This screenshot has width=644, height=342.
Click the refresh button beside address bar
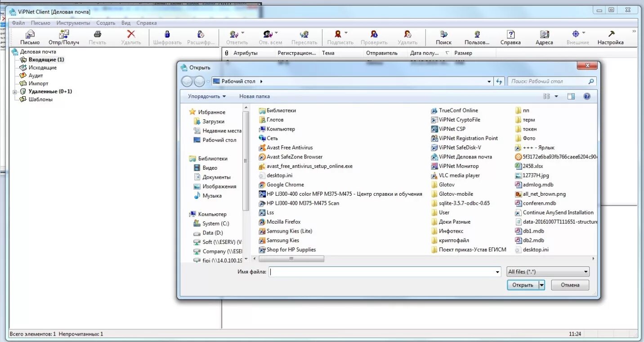499,81
